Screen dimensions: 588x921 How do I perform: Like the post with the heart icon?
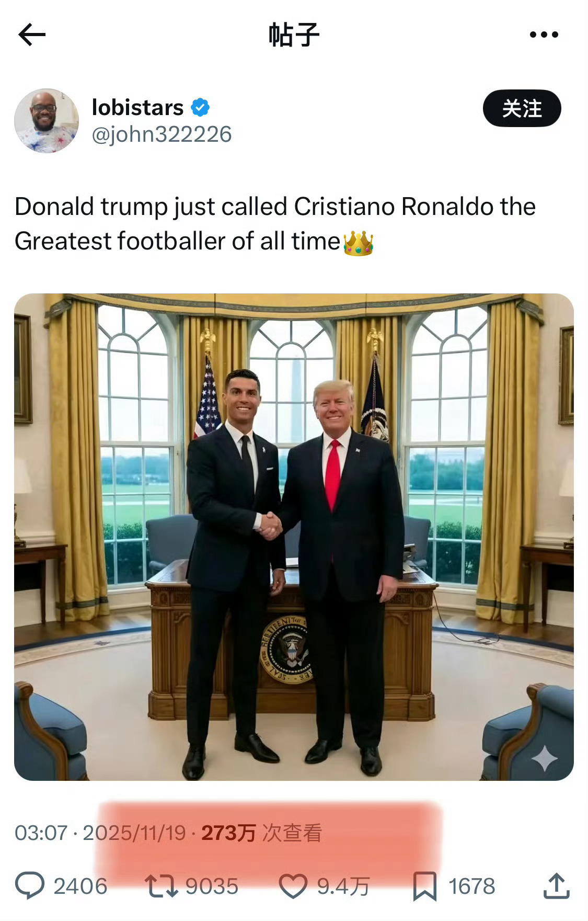click(293, 886)
